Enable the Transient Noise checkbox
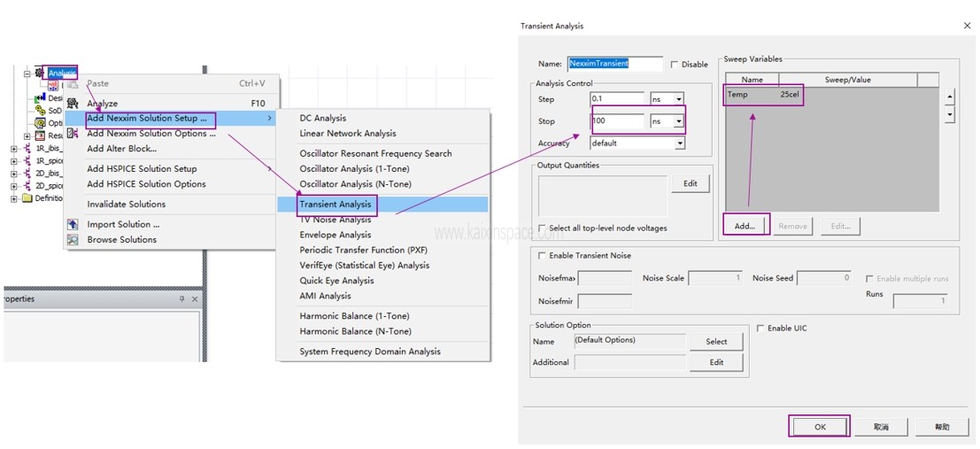 543,256
